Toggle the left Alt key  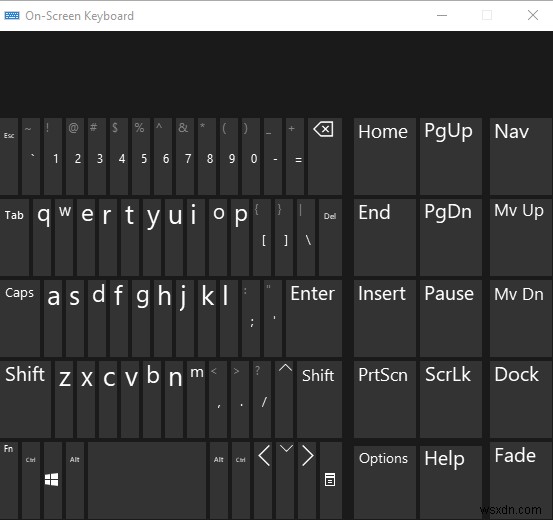75,481
